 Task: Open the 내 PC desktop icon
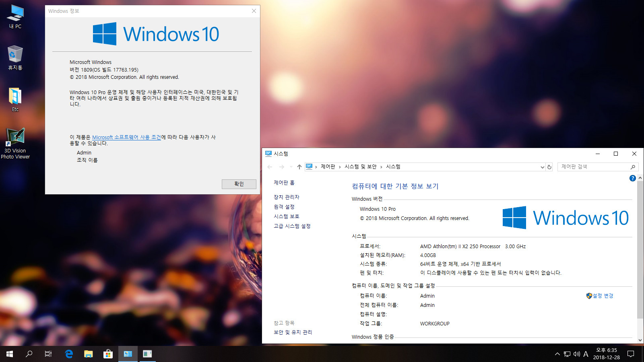[x=15, y=17]
